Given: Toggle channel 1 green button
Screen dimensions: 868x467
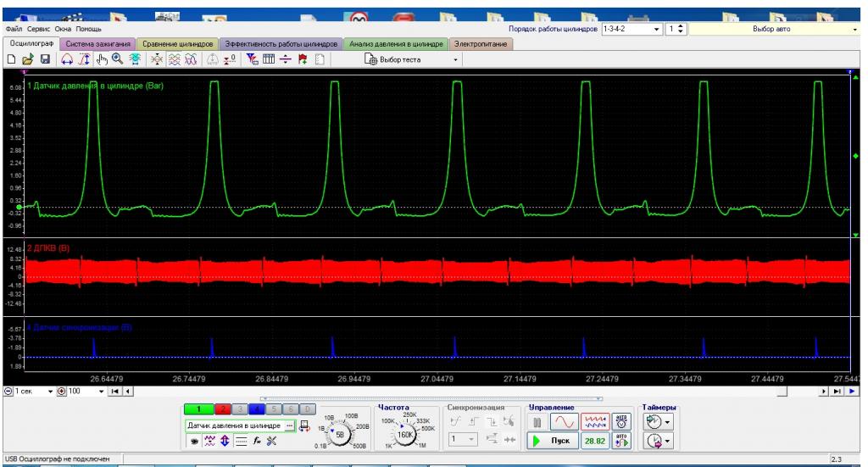Looking at the screenshot, I should click(x=198, y=409).
